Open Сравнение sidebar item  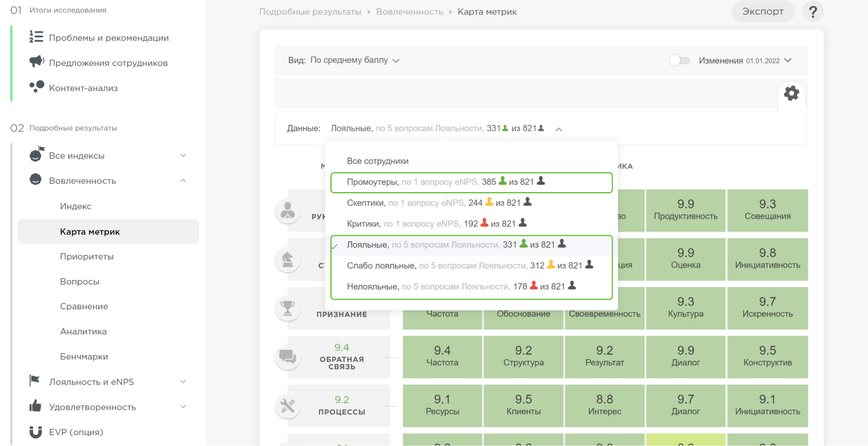(x=84, y=307)
